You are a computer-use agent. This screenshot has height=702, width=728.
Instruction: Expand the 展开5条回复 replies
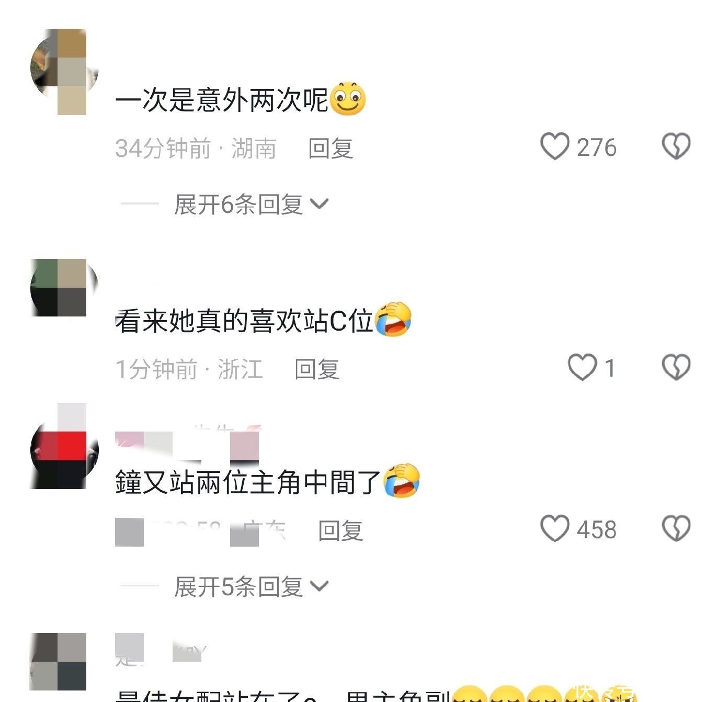(x=251, y=586)
